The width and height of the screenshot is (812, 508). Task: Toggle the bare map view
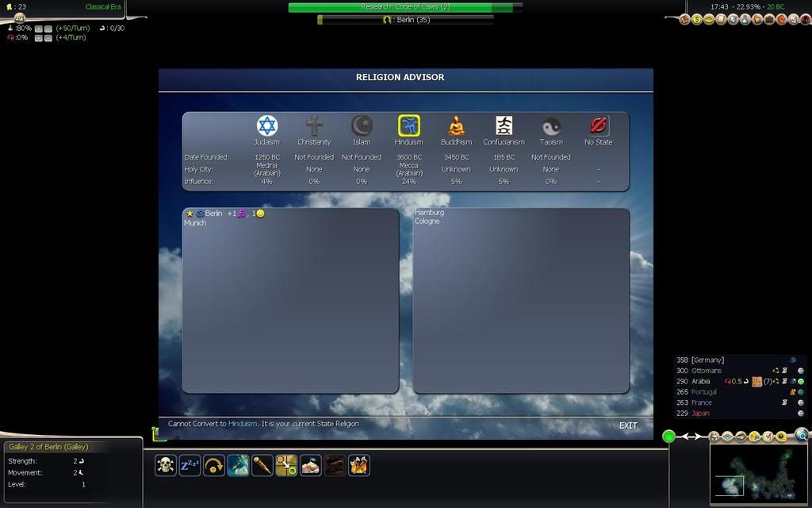click(x=741, y=437)
